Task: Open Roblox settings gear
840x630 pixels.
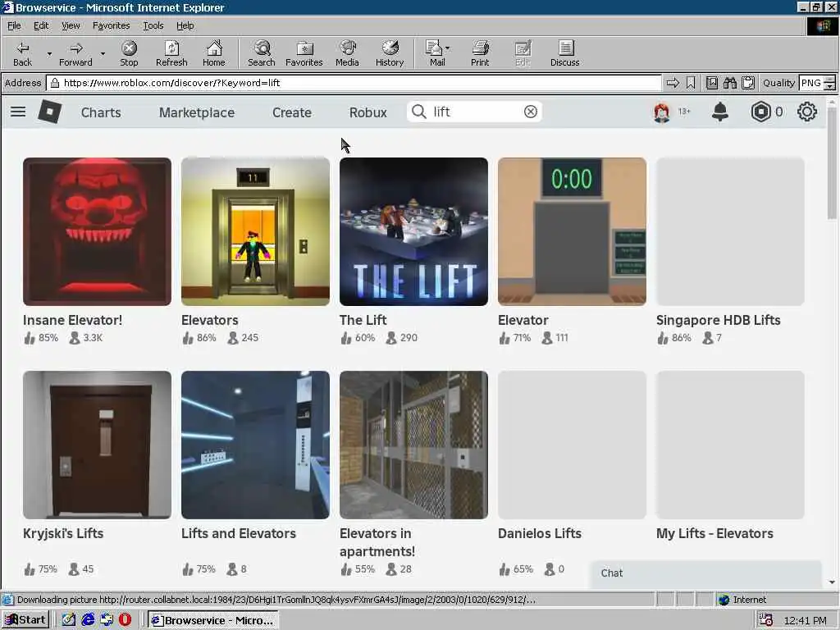Action: point(807,112)
